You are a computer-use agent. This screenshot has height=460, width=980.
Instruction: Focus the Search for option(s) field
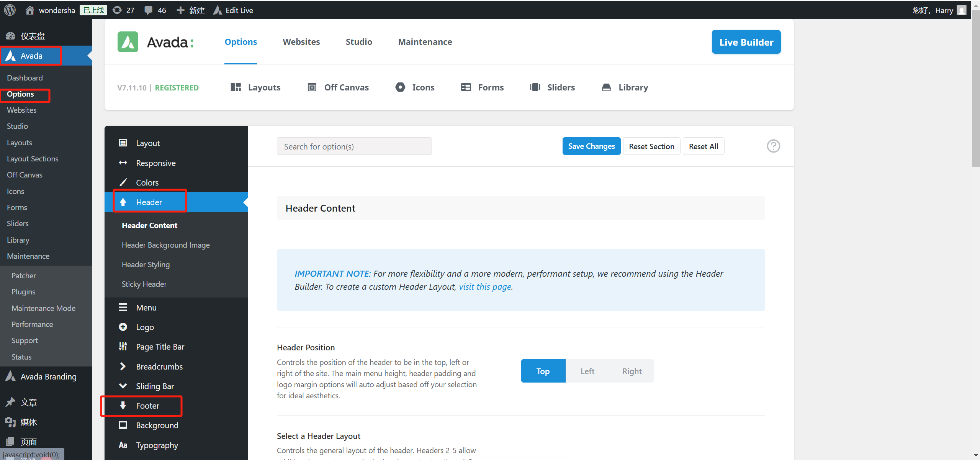click(354, 146)
